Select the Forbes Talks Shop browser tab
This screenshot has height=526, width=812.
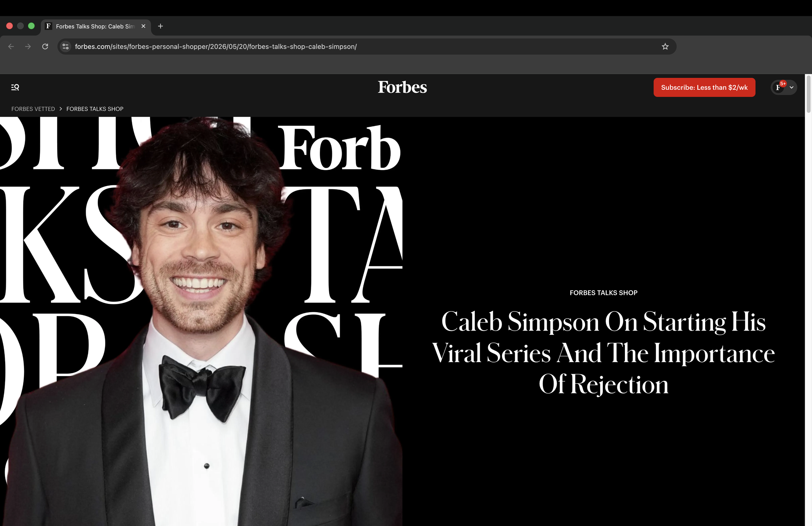tap(95, 26)
